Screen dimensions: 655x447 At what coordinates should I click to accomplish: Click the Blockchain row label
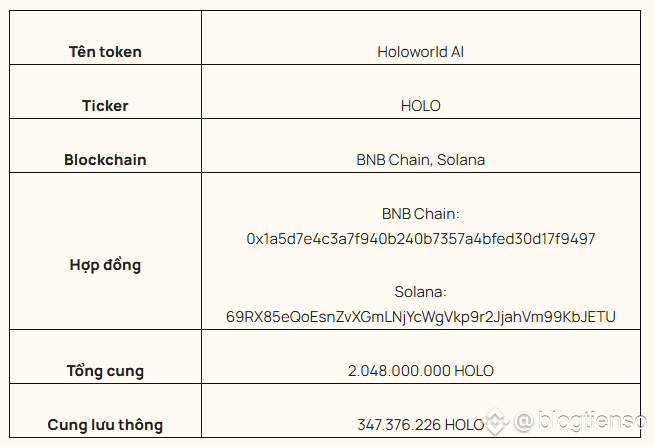(105, 160)
